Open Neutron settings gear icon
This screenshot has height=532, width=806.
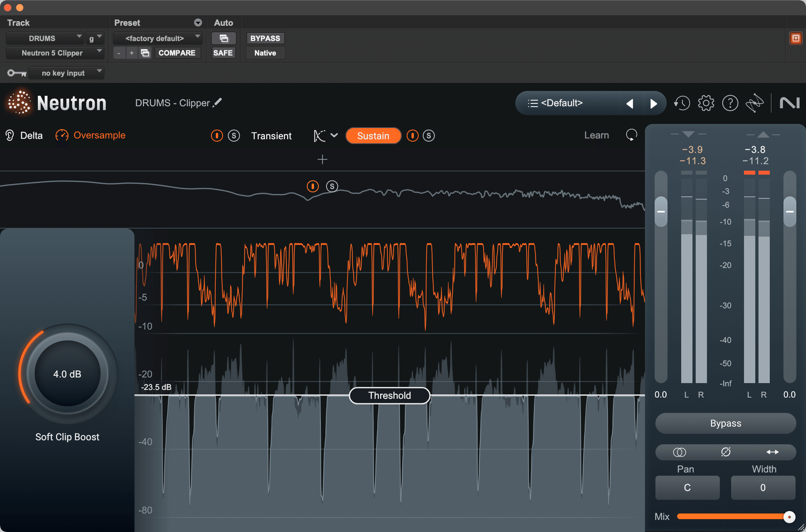706,103
